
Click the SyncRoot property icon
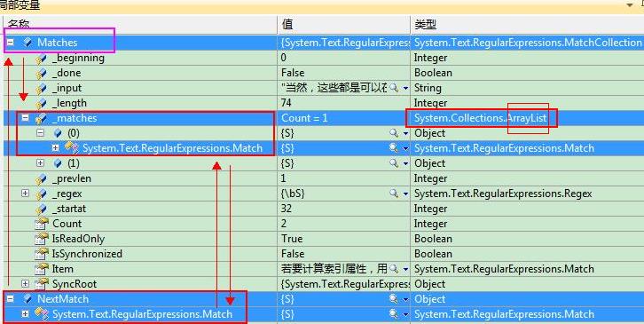coord(42,284)
